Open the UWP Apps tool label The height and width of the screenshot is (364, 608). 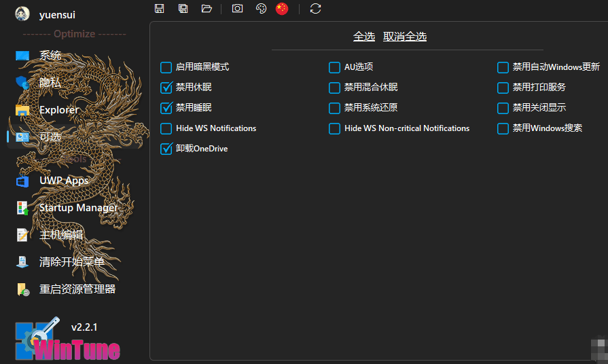coord(64,181)
